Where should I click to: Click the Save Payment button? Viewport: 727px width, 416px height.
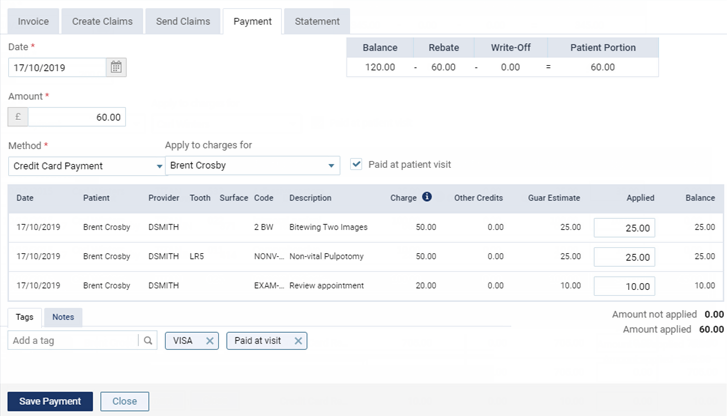[50, 401]
